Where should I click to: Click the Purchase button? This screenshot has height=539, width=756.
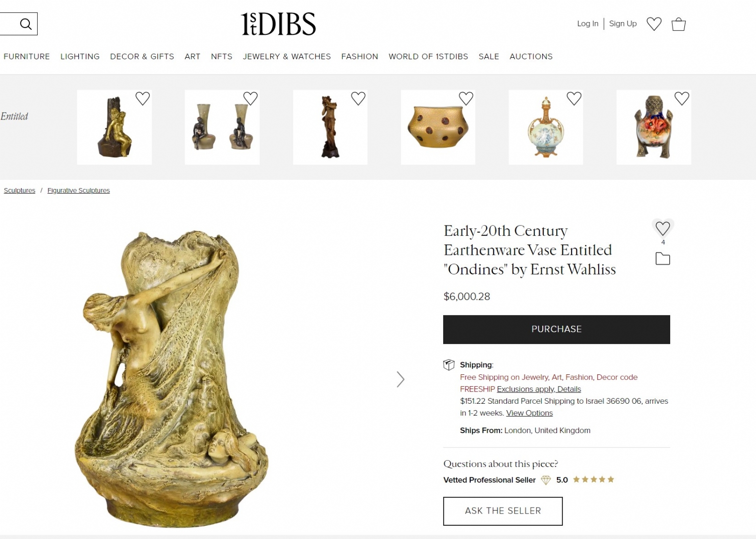[556, 329]
